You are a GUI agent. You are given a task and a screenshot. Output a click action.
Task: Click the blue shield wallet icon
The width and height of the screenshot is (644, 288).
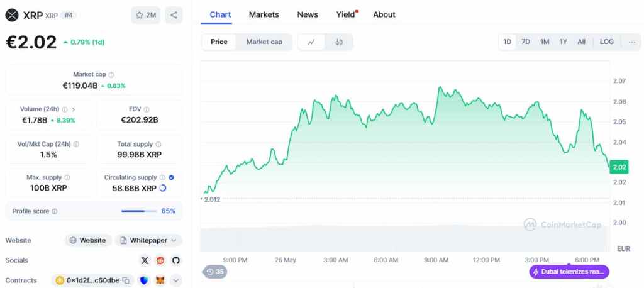pos(145,280)
